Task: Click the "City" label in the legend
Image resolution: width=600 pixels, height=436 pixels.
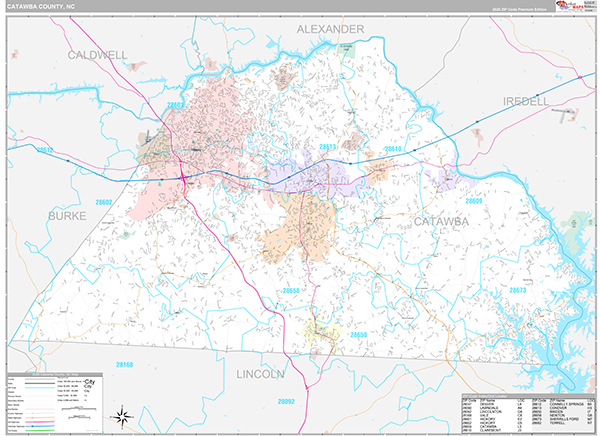Action: pyautogui.click(x=90, y=382)
